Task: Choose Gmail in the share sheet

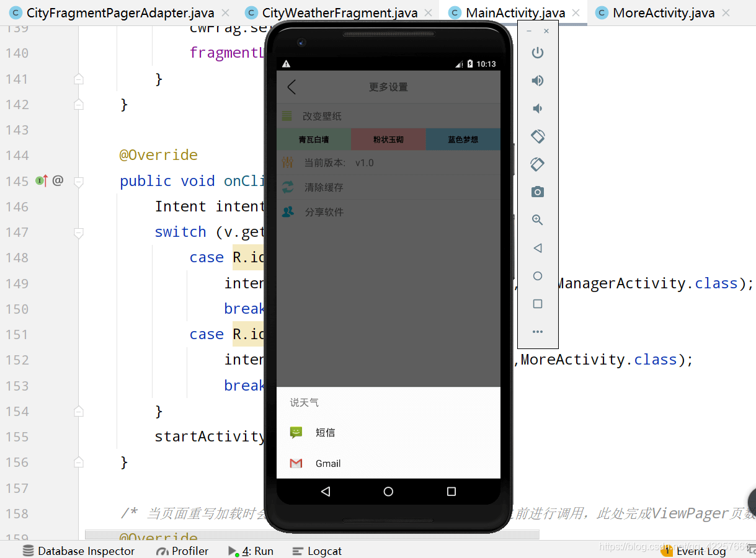Action: click(328, 463)
